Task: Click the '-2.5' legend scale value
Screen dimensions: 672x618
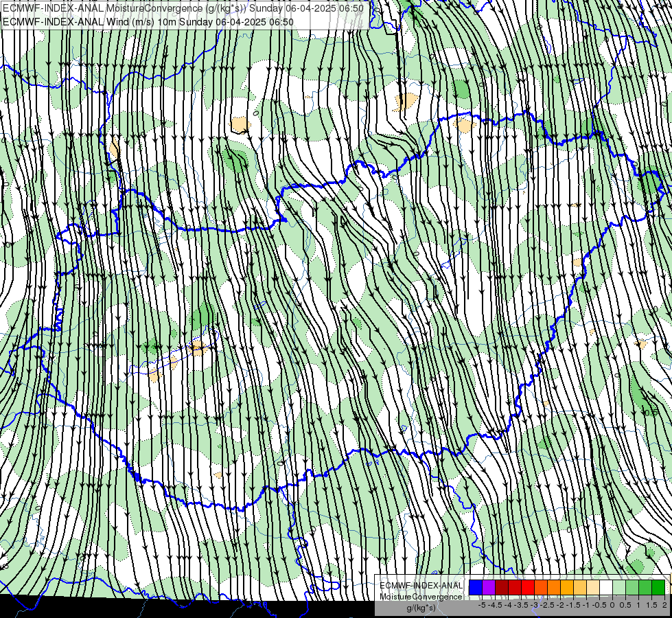Action: (548, 605)
